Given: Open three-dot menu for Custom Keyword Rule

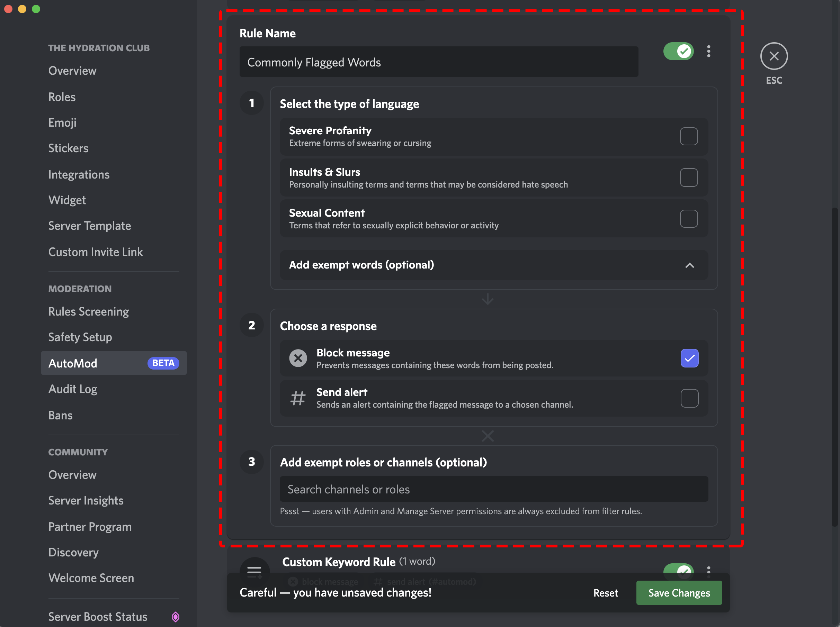Looking at the screenshot, I should 708,572.
